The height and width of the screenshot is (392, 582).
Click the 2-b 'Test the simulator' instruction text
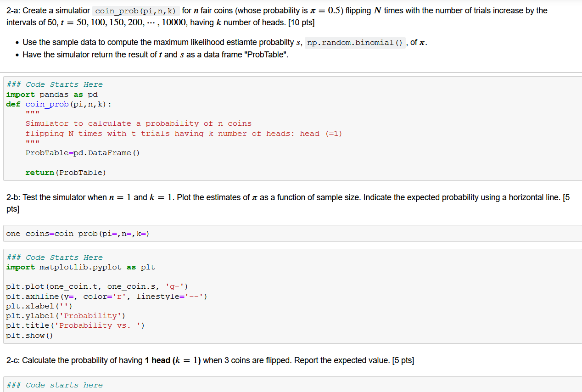tap(288, 203)
